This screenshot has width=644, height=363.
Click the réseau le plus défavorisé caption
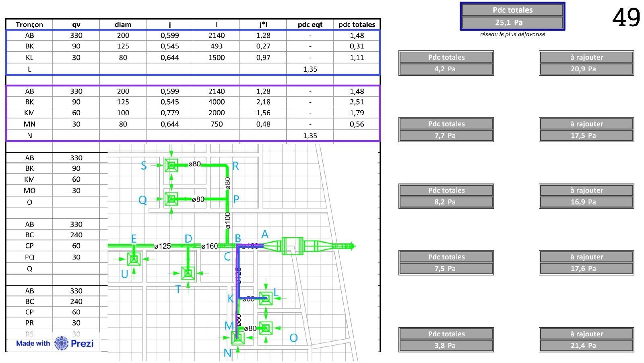pyautogui.click(x=512, y=34)
